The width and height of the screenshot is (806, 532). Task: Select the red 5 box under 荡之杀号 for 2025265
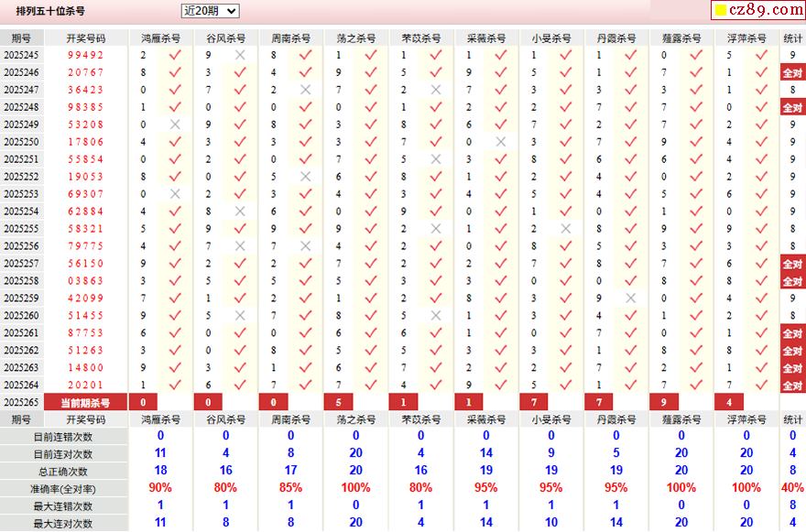(338, 402)
